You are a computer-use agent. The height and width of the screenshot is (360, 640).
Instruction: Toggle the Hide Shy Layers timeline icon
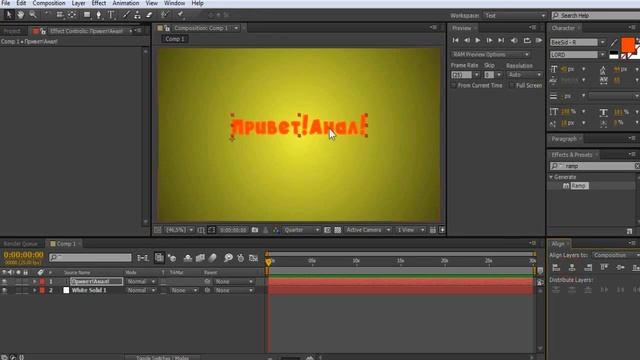point(187,258)
